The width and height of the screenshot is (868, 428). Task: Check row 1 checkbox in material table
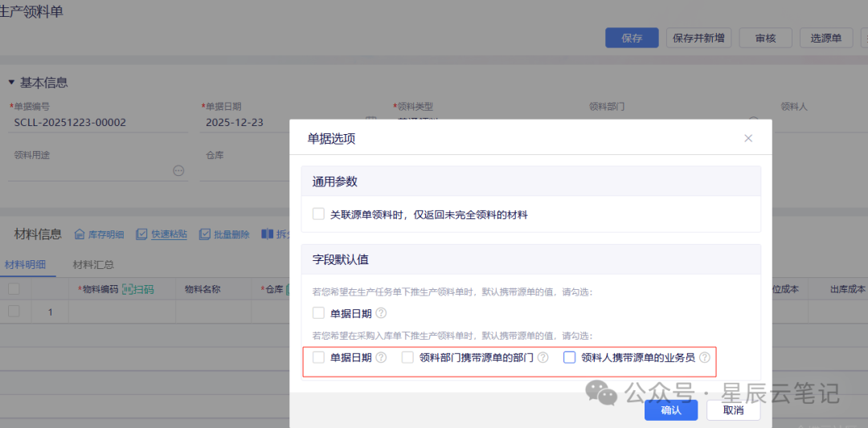point(14,312)
